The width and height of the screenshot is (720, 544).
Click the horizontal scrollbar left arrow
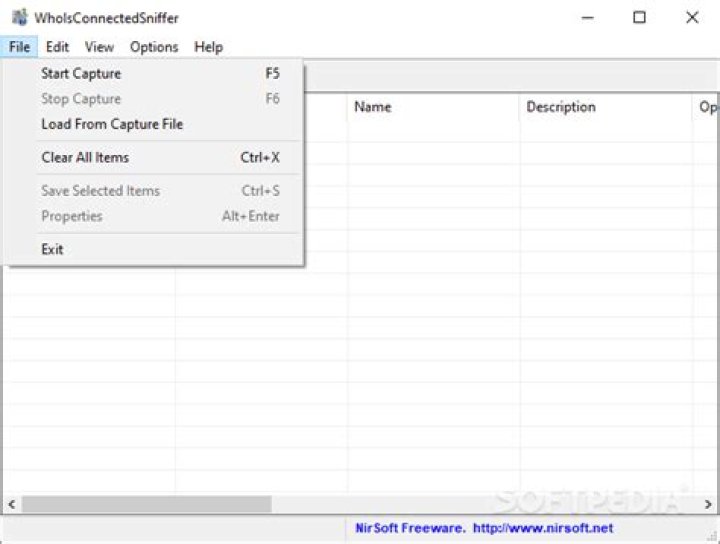(x=11, y=504)
